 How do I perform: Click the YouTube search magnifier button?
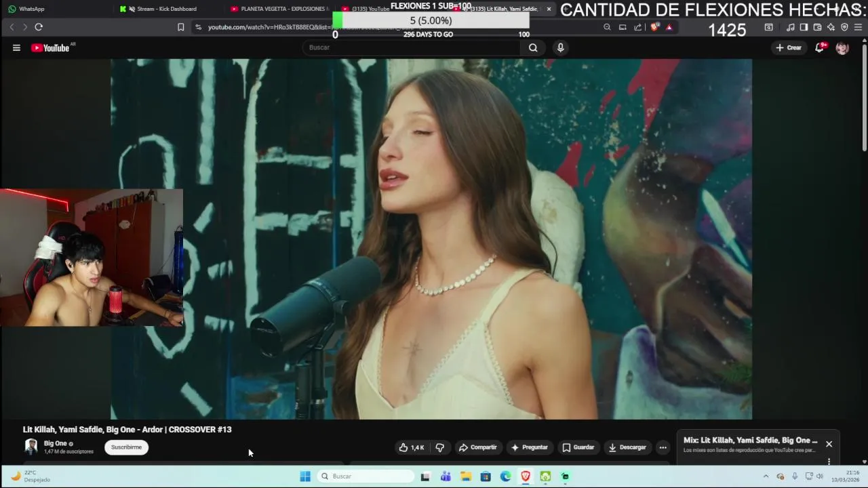pos(533,47)
